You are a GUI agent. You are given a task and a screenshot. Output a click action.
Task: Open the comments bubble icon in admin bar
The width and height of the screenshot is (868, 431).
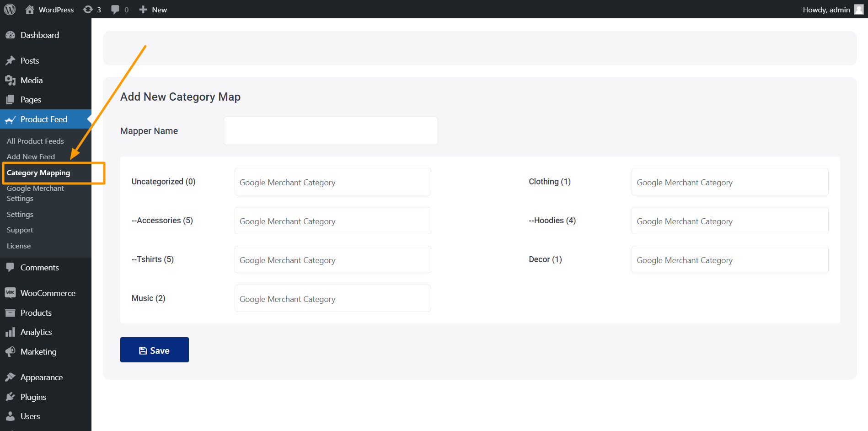[115, 10]
